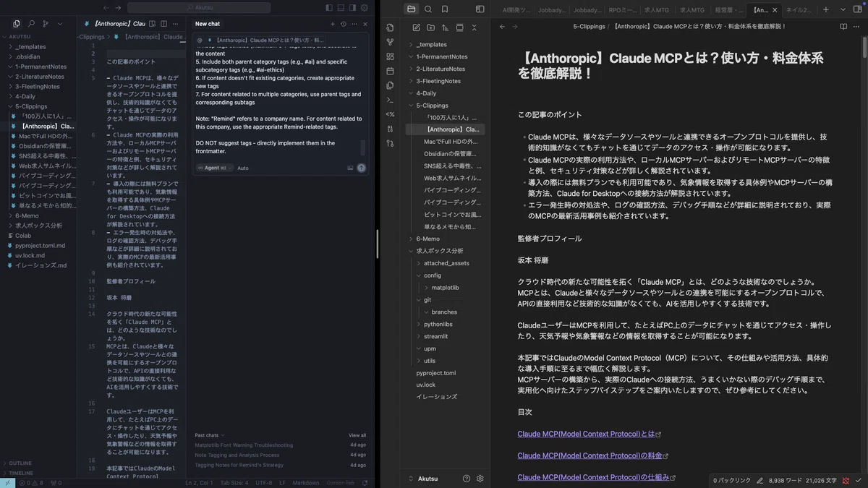Image resolution: width=868 pixels, height=488 pixels.
Task: Switch to the AI開発ツ… tab in Obsidian
Action: tap(516, 9)
